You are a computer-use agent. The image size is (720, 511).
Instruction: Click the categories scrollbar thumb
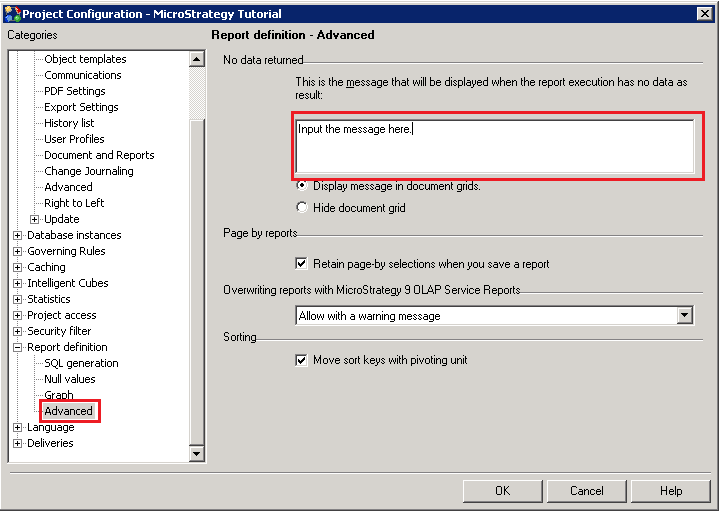197,282
